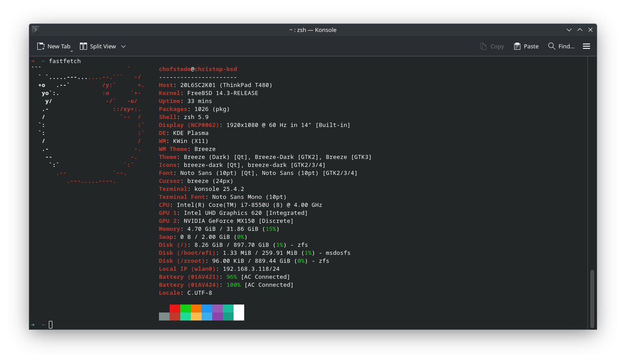Open the Konsole window menu icon in title bar
The image size is (626, 364).
[36, 30]
